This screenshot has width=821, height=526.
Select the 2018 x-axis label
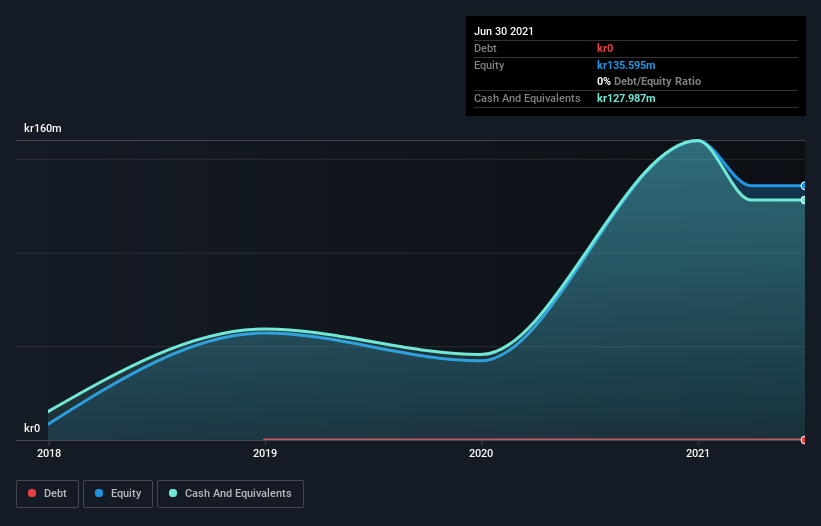[x=49, y=453]
